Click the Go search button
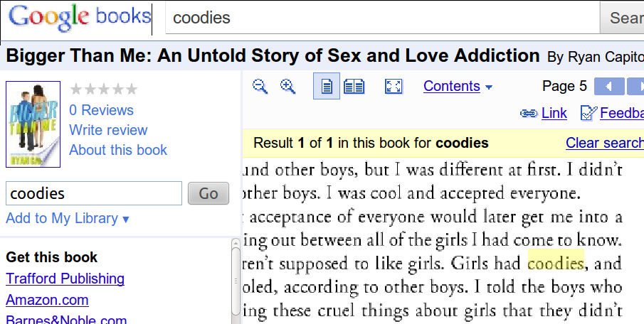 (x=208, y=193)
